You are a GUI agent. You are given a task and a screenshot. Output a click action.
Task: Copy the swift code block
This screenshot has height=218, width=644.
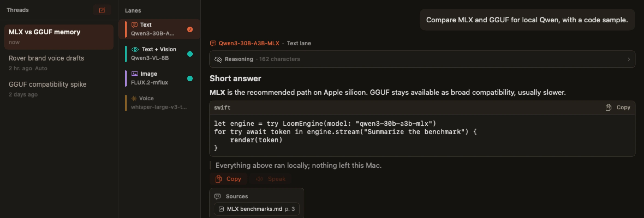(x=618, y=107)
